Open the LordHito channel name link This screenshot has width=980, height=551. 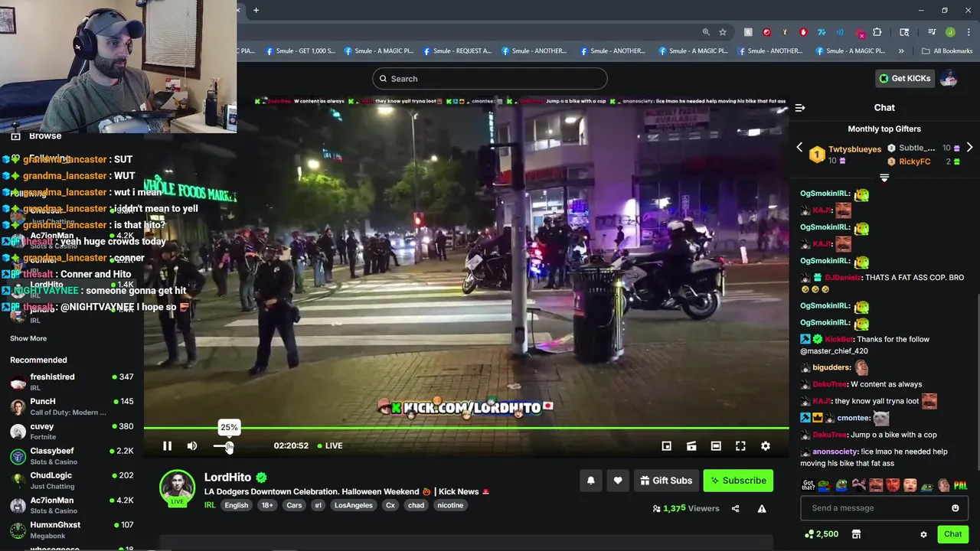click(227, 477)
